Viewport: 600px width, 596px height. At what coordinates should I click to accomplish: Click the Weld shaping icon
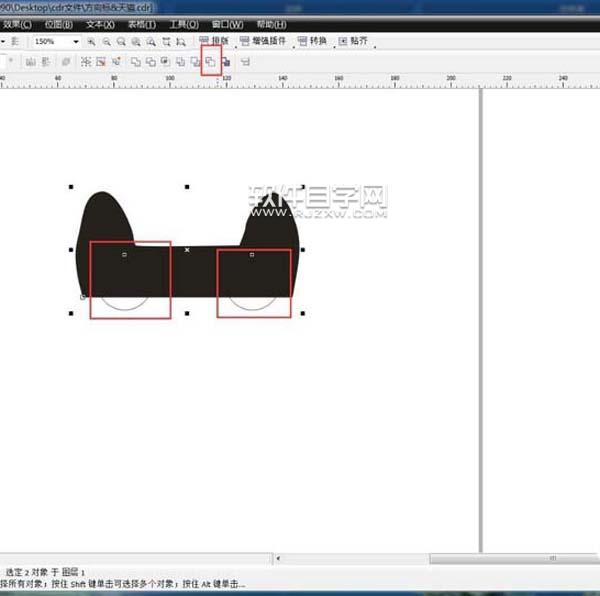pyautogui.click(x=136, y=61)
